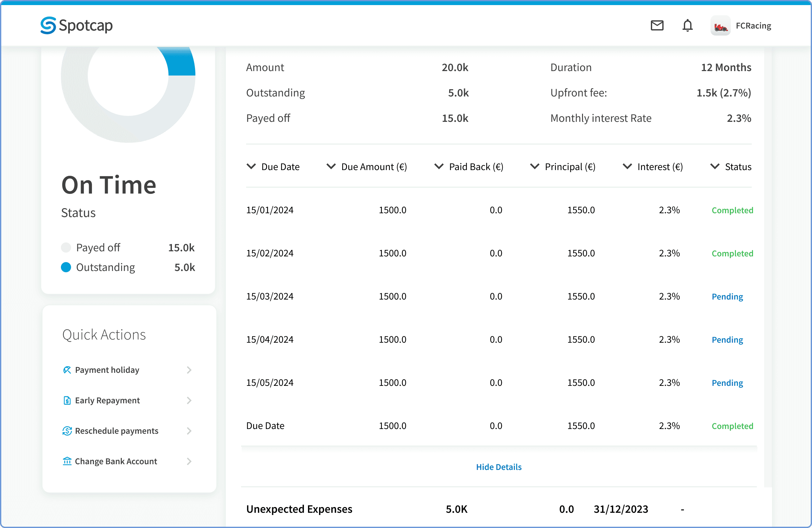Click the Change Bank Account bank icon
Viewport: 812px width, 528px height.
[67, 461]
